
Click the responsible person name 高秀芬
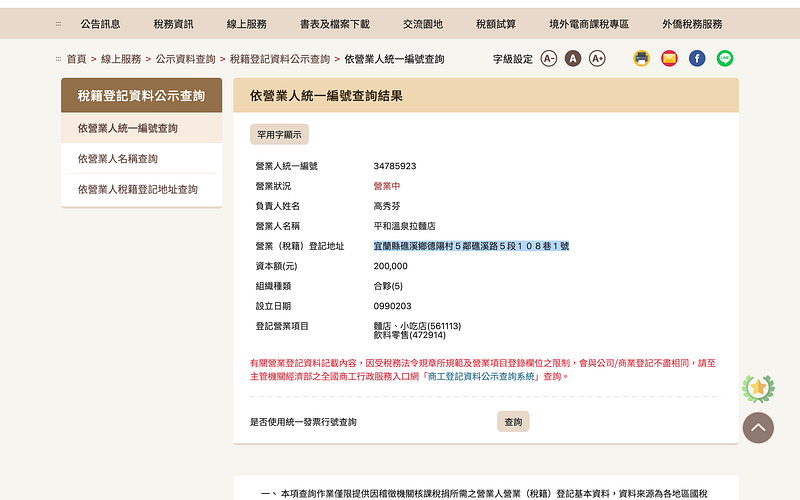[x=387, y=206]
